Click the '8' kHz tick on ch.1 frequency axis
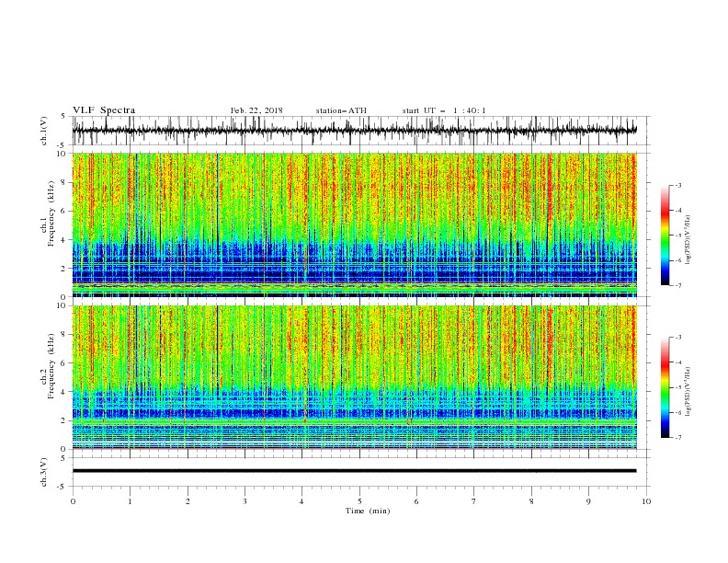The width and height of the screenshot is (728, 563). click(x=64, y=182)
